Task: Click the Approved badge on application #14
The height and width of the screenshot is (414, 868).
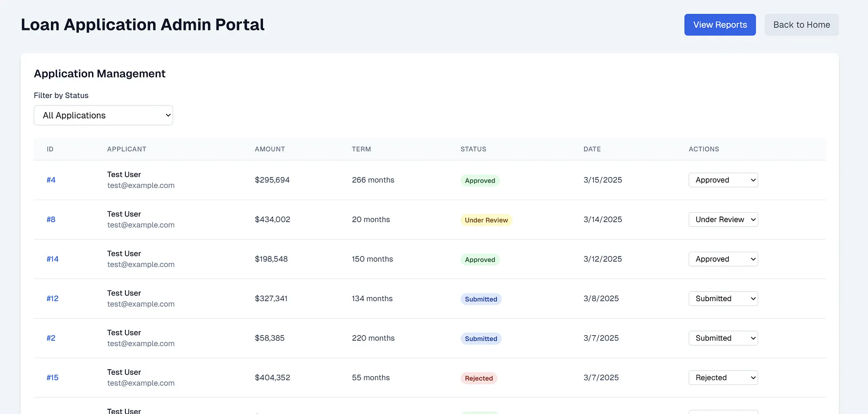Action: click(x=480, y=260)
